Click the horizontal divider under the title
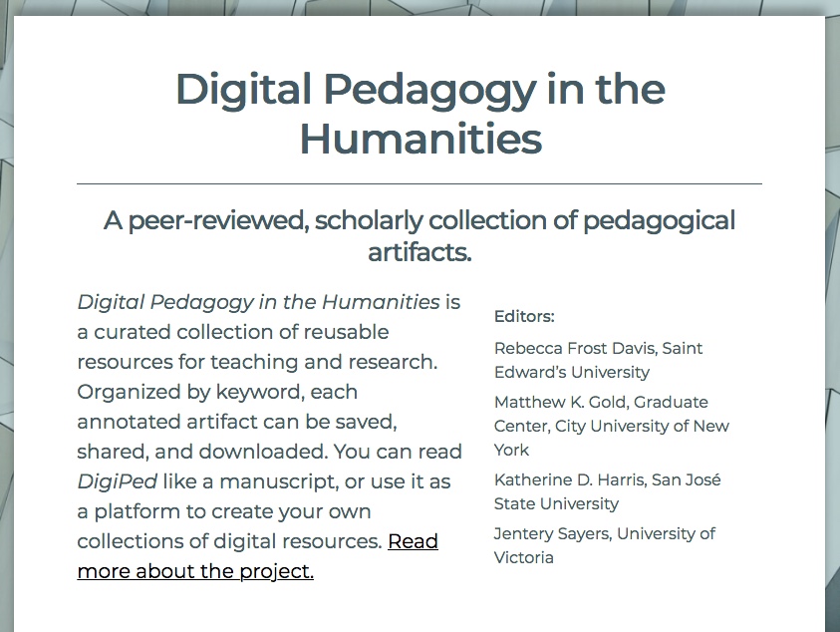The image size is (840, 632). pyautogui.click(x=420, y=183)
